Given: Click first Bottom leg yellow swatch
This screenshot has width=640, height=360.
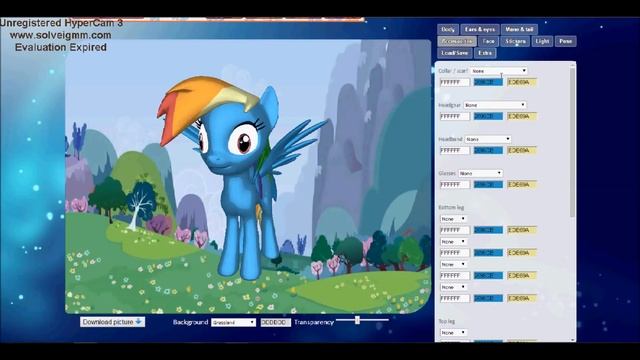Looking at the screenshot, I should point(522,230).
